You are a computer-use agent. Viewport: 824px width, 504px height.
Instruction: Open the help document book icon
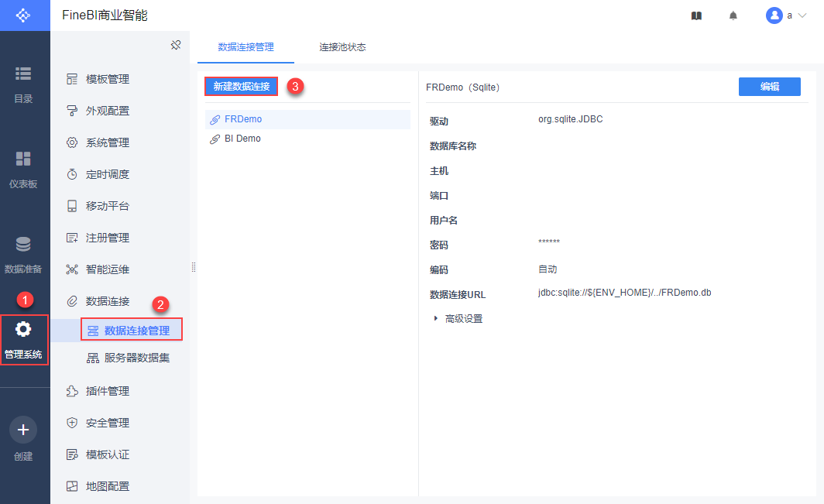[x=696, y=15]
